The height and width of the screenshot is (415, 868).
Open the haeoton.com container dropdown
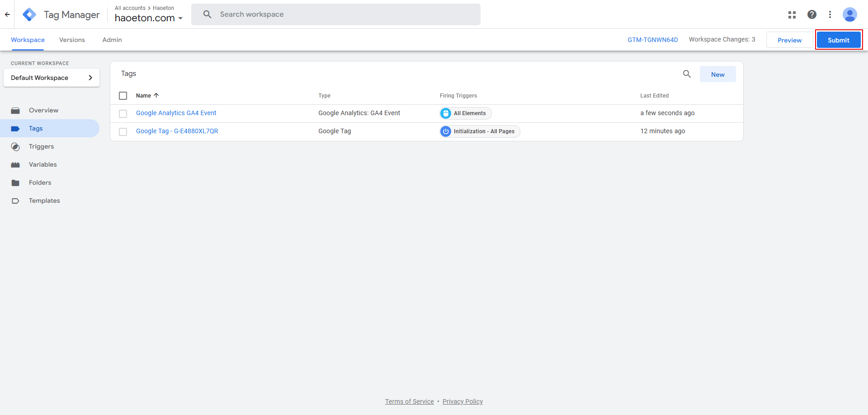149,18
